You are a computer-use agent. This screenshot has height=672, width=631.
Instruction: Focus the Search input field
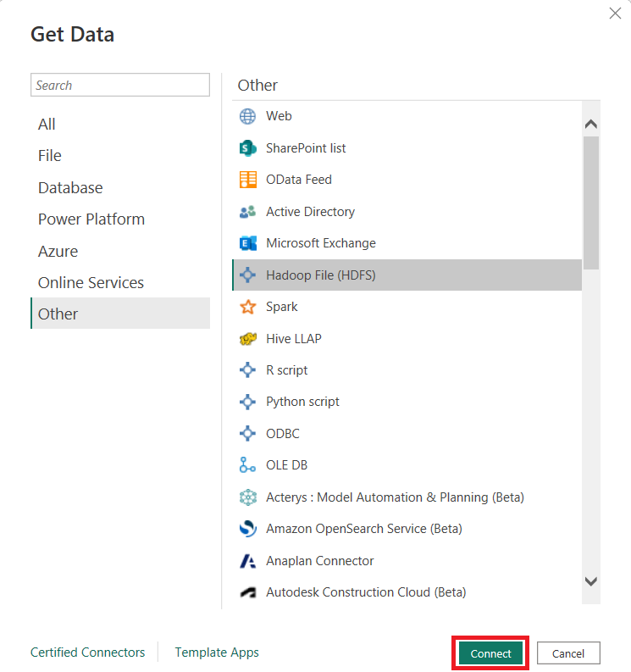click(x=120, y=86)
